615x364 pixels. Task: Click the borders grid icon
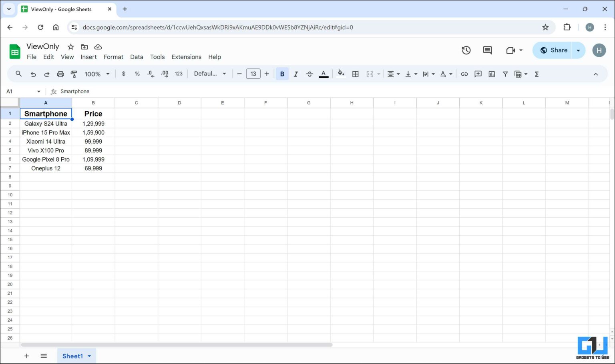pyautogui.click(x=355, y=74)
